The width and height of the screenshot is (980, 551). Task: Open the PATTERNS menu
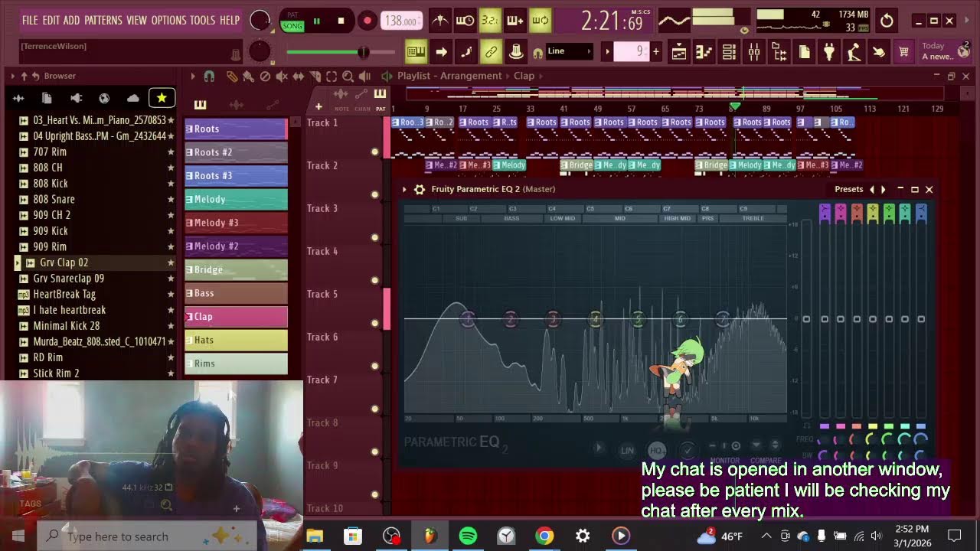click(104, 20)
